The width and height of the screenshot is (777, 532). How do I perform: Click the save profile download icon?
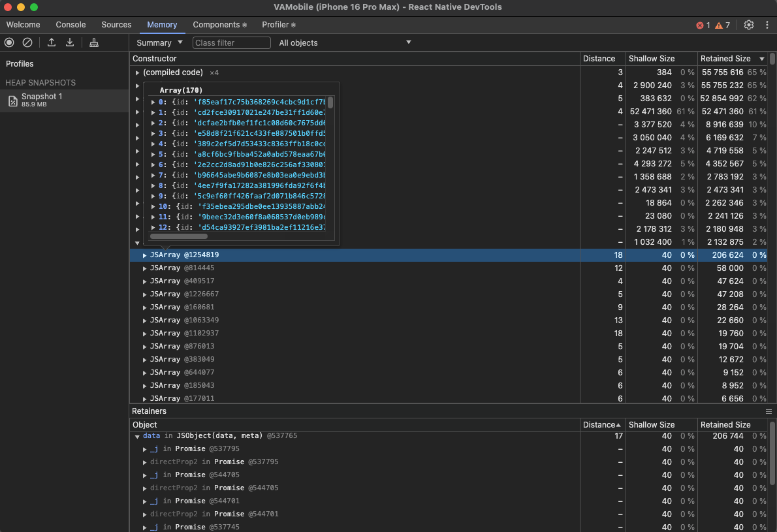70,42
